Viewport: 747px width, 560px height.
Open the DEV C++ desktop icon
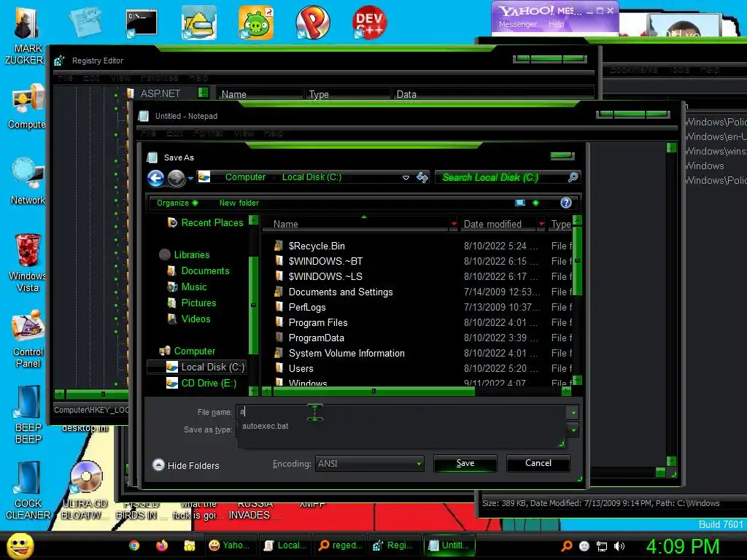pos(369,23)
